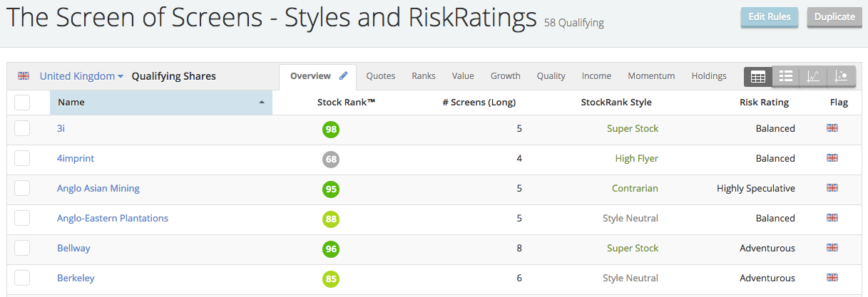
Task: Tick the checkbox for Anglo-Eastern Plantations
Action: pos(22,218)
